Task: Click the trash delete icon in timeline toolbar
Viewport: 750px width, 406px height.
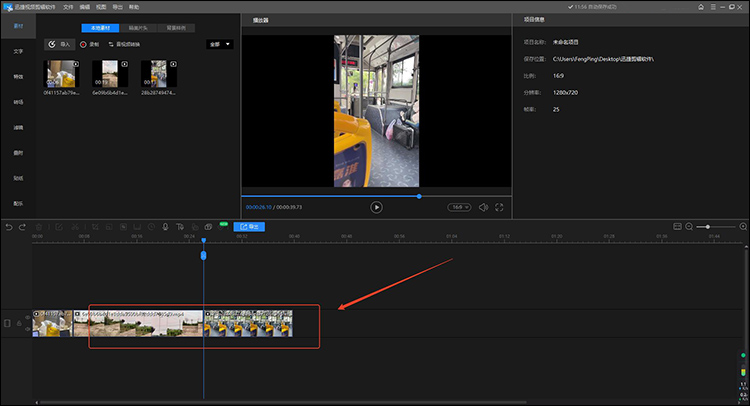Action: pos(39,227)
